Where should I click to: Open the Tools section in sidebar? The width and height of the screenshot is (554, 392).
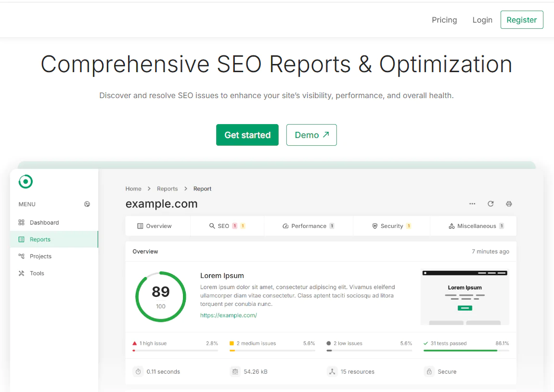tap(37, 273)
